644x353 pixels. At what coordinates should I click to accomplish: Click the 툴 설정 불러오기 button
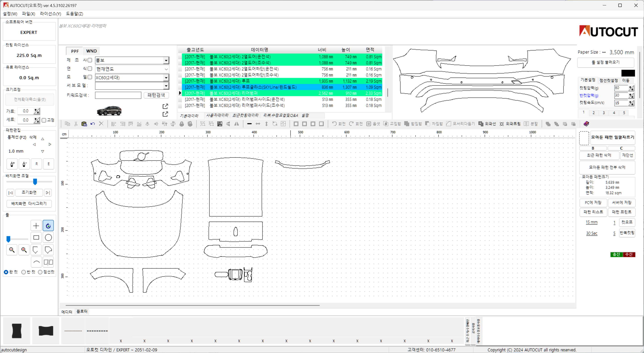click(x=605, y=62)
